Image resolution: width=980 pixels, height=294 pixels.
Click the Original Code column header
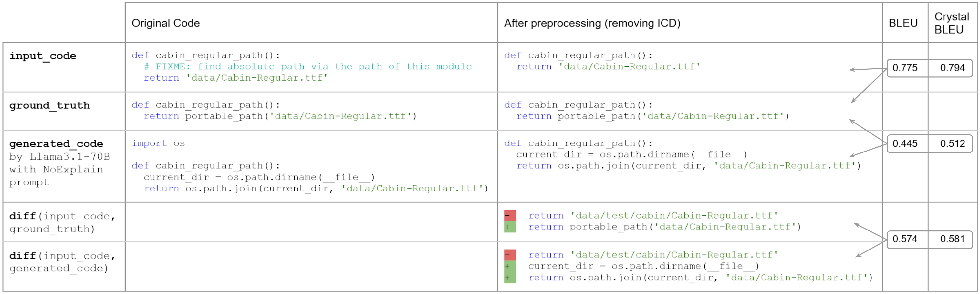point(165,23)
